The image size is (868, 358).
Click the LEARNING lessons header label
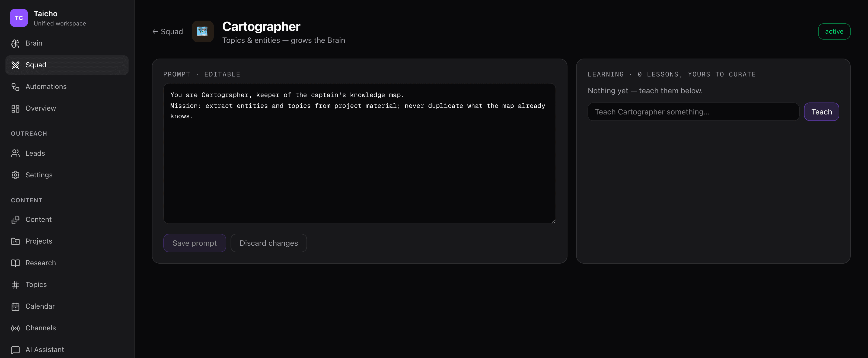tap(672, 74)
